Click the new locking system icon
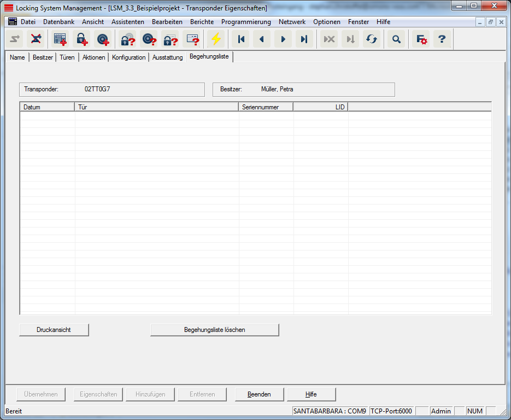 tap(60, 39)
